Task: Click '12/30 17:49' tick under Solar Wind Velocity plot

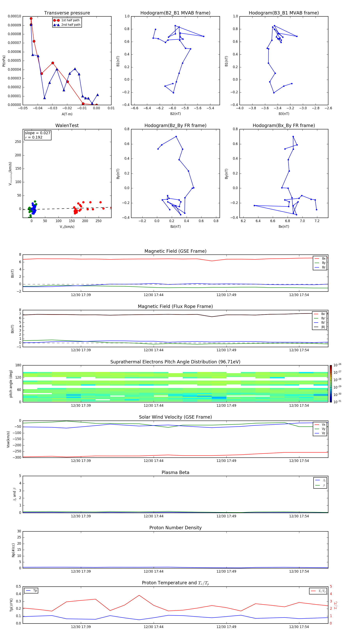Action: click(x=226, y=461)
